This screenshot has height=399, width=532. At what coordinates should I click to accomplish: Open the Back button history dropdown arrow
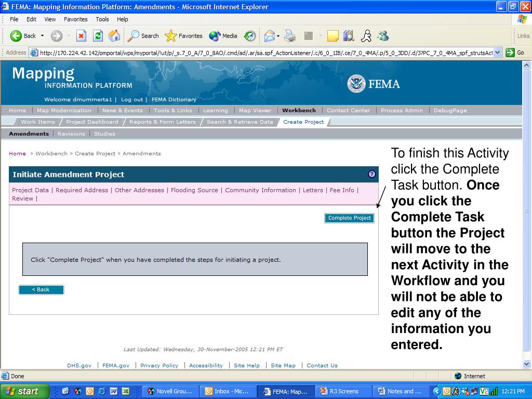coord(43,36)
